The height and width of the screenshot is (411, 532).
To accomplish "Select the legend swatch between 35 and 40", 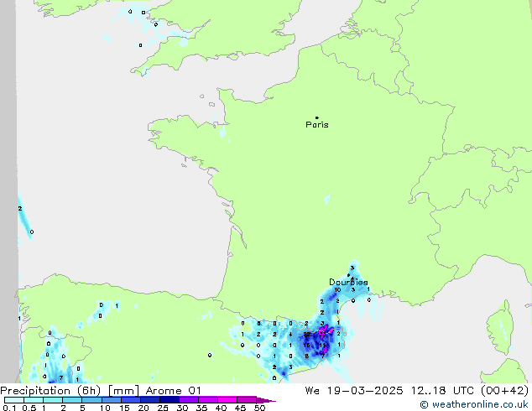I will 207,400.
